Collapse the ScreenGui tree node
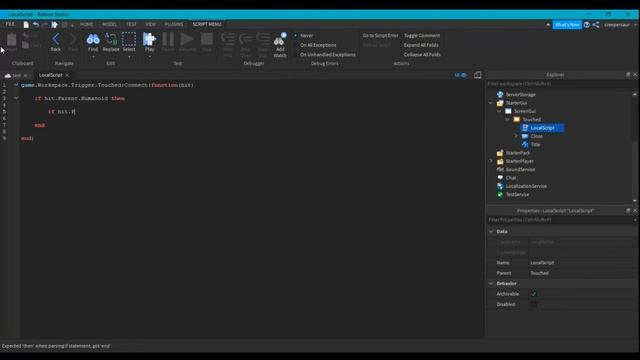 499,111
